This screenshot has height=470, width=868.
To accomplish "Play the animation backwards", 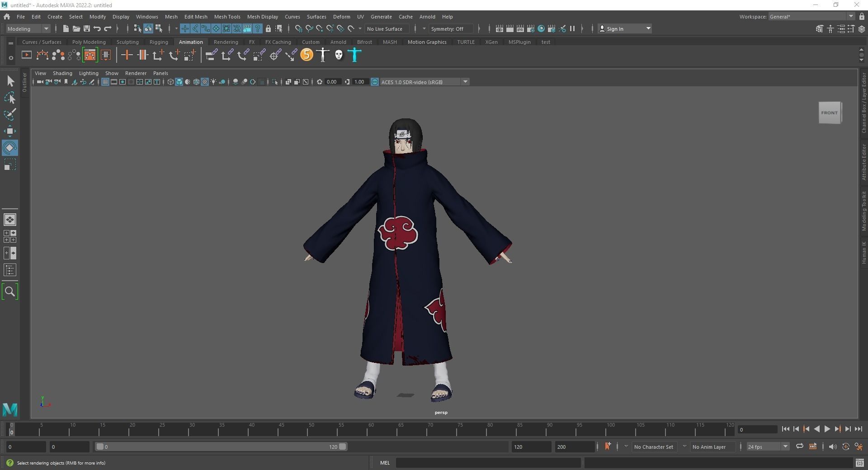I will [x=816, y=429].
